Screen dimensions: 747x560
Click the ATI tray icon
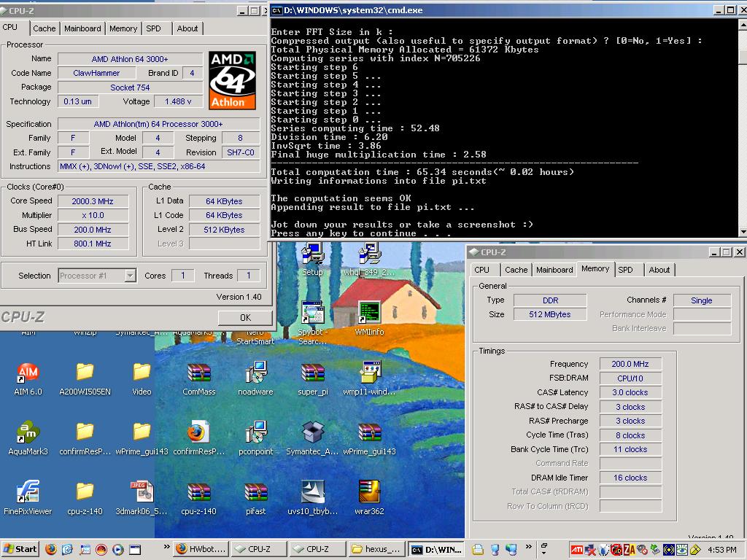pyautogui.click(x=576, y=550)
